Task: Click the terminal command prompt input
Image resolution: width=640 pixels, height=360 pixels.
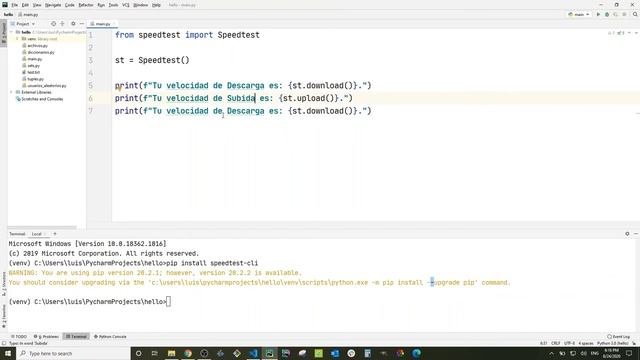Action: tap(169, 302)
